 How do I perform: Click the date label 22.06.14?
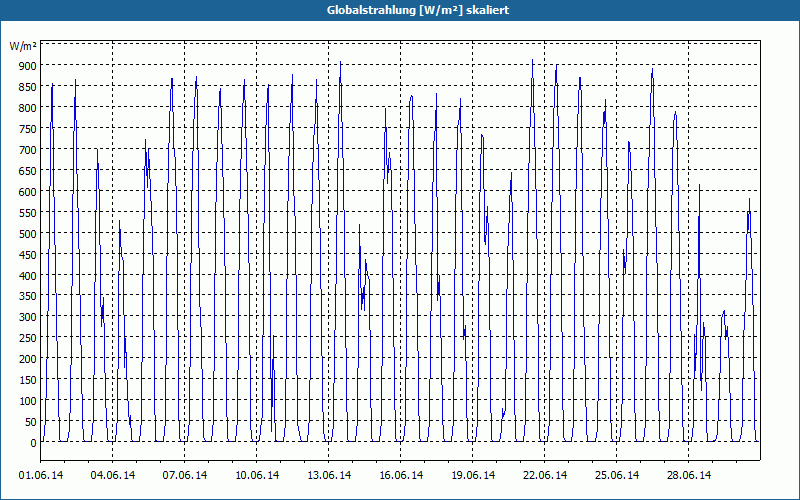[544, 475]
